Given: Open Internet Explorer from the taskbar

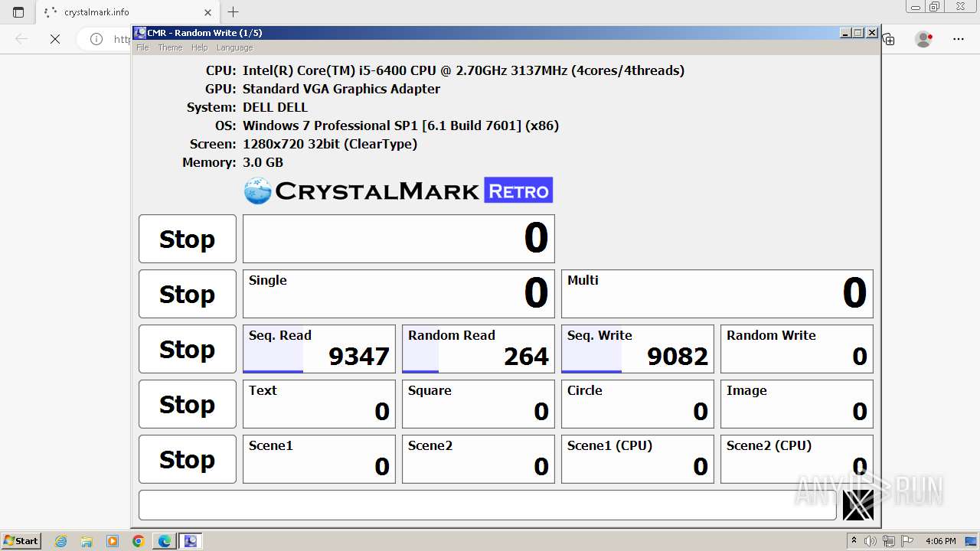Looking at the screenshot, I should pos(61,541).
